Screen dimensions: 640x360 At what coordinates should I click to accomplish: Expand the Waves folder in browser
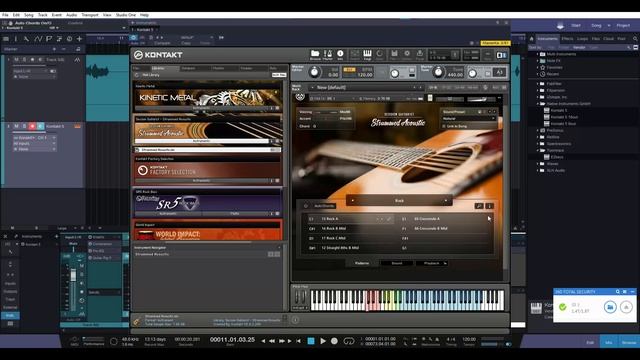point(538,164)
